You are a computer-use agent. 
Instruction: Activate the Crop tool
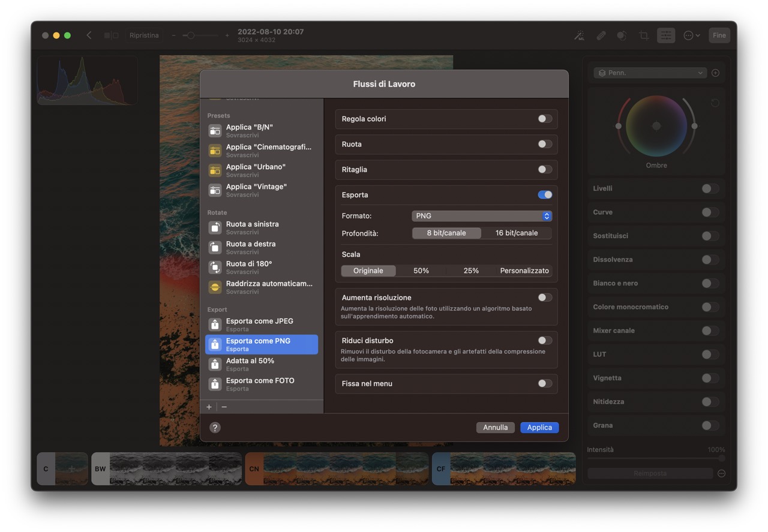click(x=643, y=35)
